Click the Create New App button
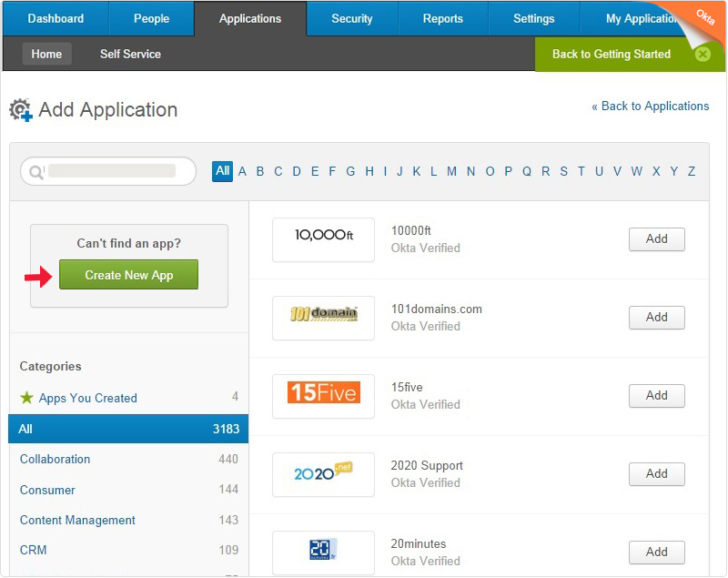Image resolution: width=728 pixels, height=578 pixels. pyautogui.click(x=128, y=275)
